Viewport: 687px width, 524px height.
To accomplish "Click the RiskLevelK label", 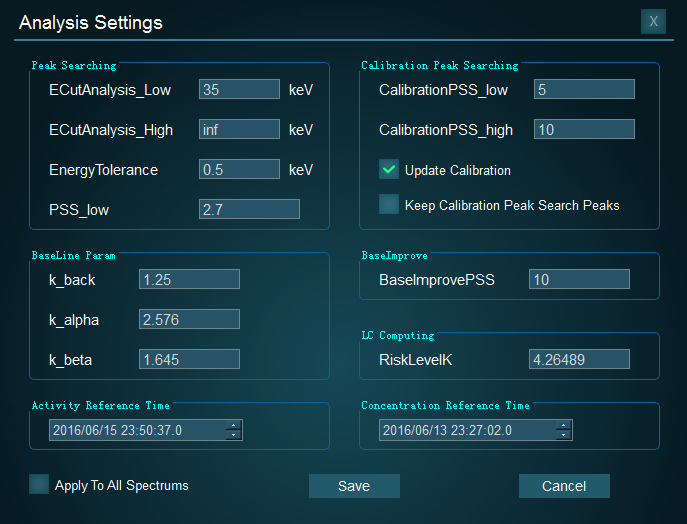I will click(415, 360).
